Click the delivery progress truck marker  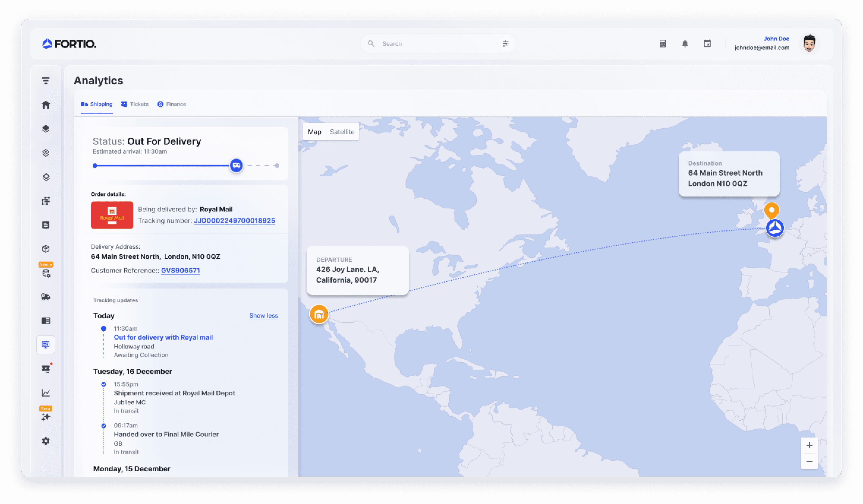point(236,166)
